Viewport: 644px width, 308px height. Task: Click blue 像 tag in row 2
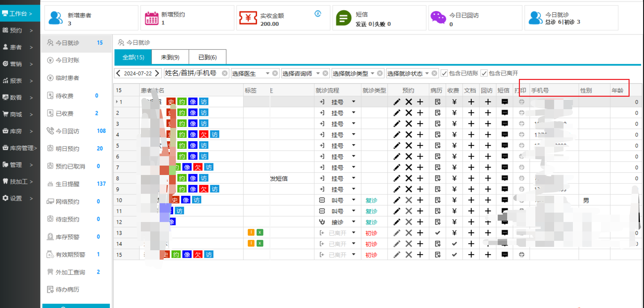coord(193,113)
